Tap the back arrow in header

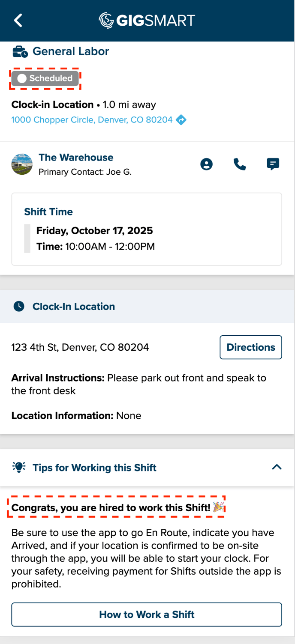pyautogui.click(x=18, y=20)
